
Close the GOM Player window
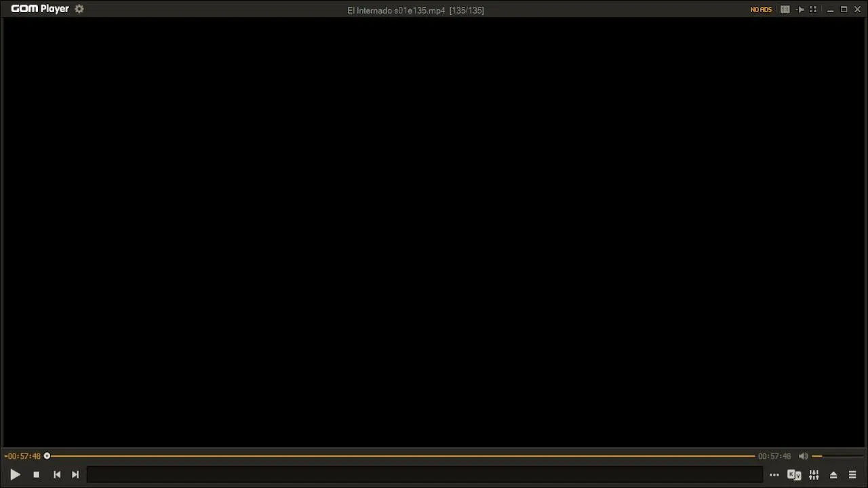pos(857,9)
